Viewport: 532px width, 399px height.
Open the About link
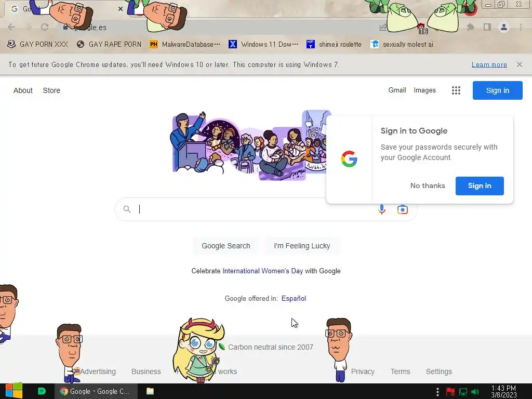[x=23, y=90]
